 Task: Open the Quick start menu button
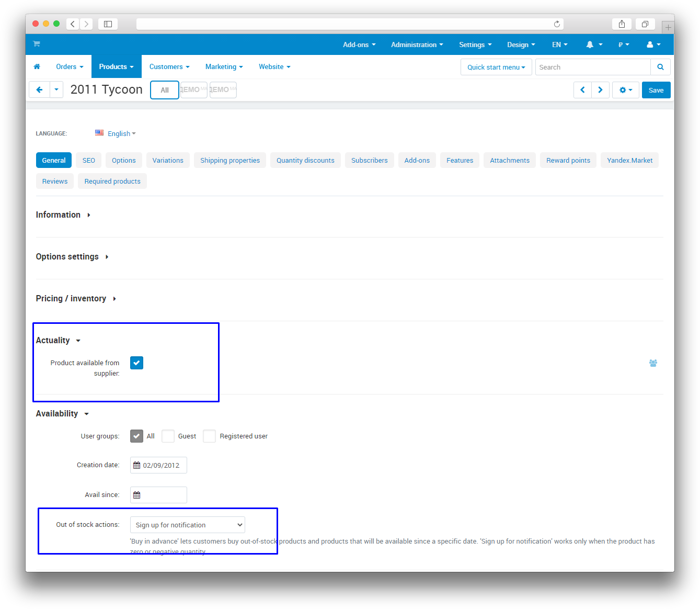(x=496, y=67)
